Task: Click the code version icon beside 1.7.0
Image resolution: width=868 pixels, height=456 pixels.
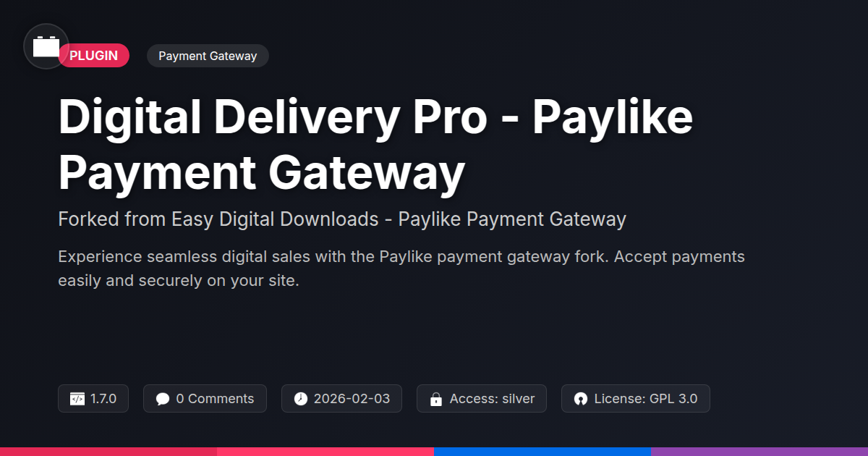Action: [77, 399]
